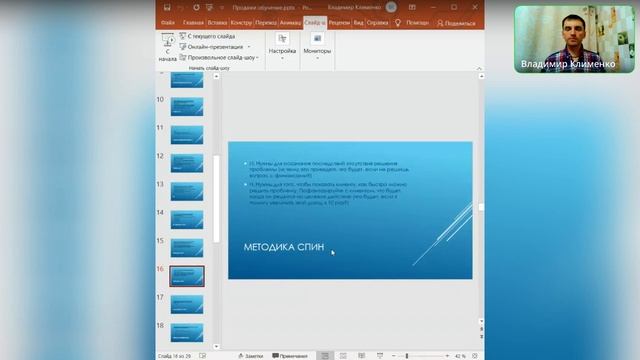Go to next slide double-arrow button
Screen dimensions: 640x360
[481, 336]
